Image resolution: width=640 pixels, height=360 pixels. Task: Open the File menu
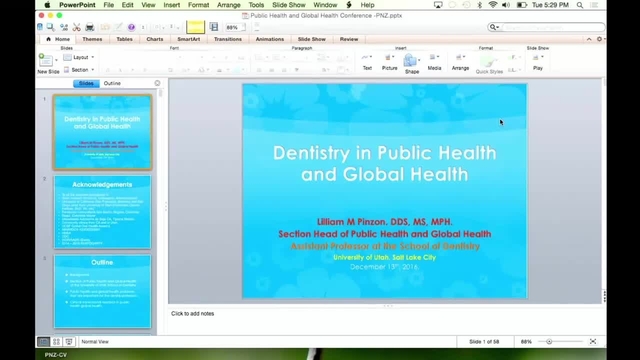(109, 5)
